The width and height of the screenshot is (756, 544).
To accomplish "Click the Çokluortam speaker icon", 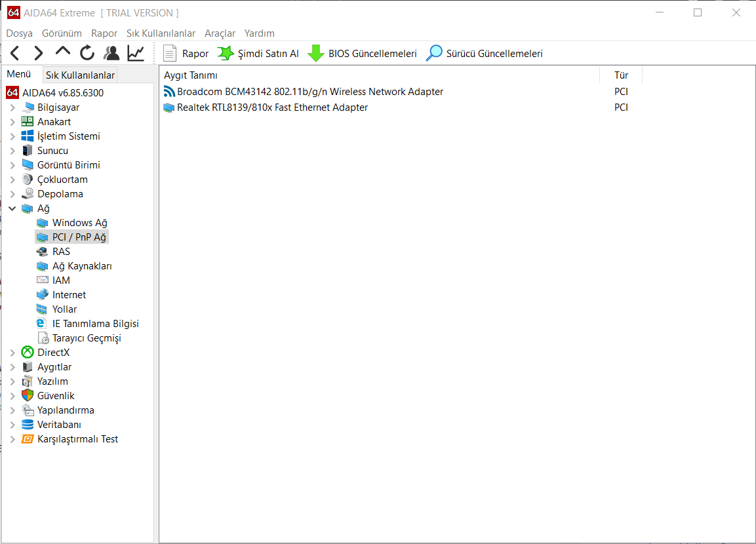I will click(x=28, y=179).
